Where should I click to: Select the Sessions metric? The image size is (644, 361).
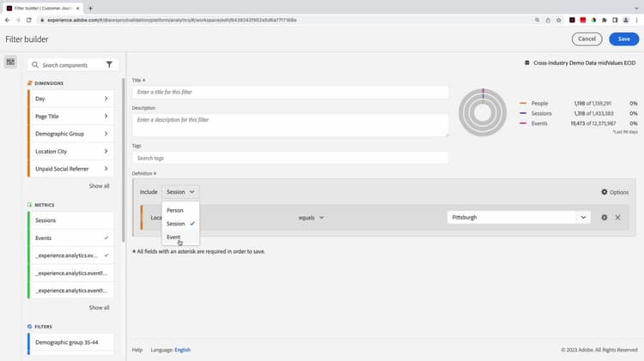pos(70,220)
